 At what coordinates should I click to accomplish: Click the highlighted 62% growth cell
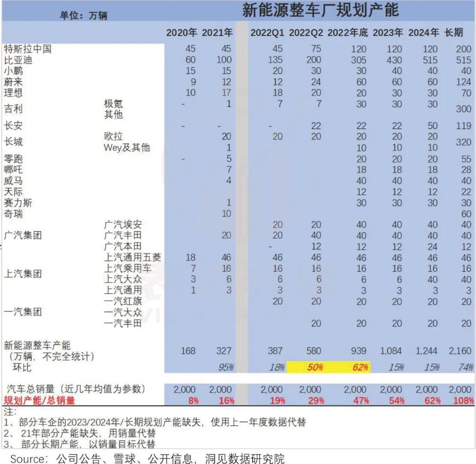click(361, 367)
